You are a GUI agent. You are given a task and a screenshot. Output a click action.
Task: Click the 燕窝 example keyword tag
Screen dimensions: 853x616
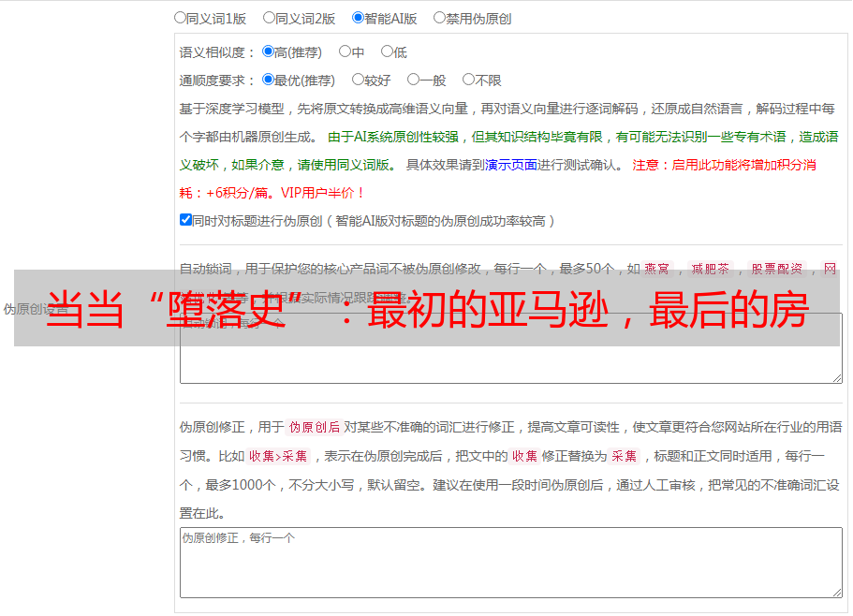tap(656, 269)
